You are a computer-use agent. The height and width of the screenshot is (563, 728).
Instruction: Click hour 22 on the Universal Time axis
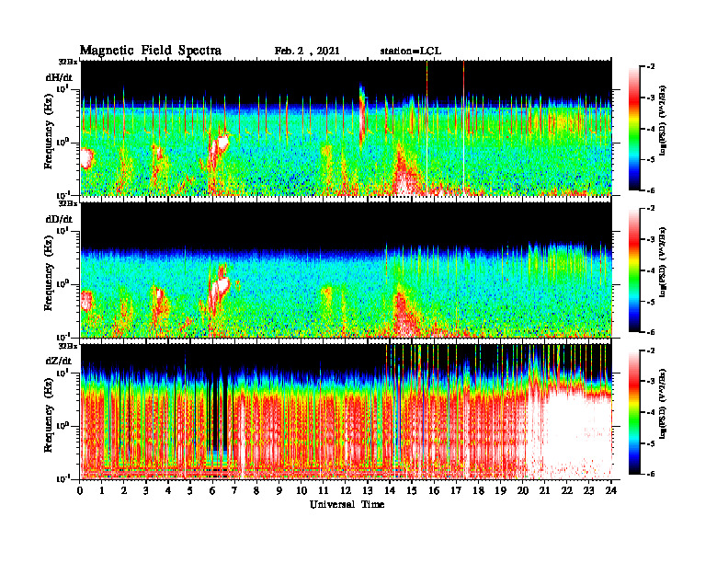click(567, 490)
